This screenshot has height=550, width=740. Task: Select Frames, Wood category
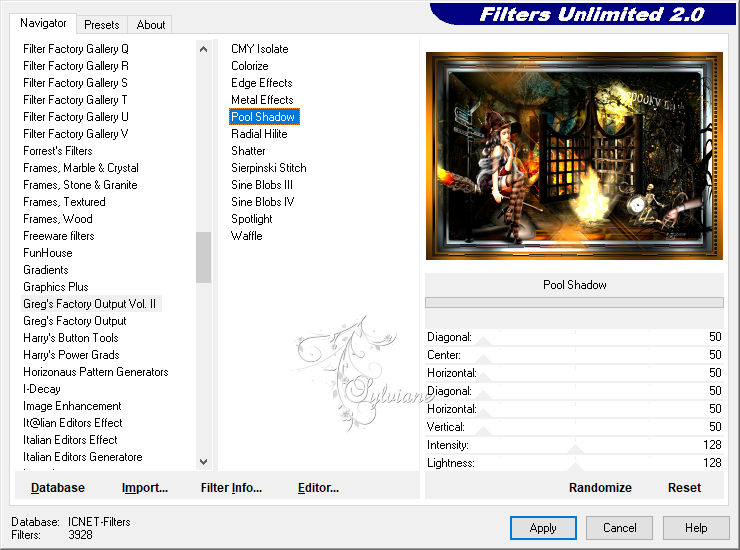click(x=58, y=219)
